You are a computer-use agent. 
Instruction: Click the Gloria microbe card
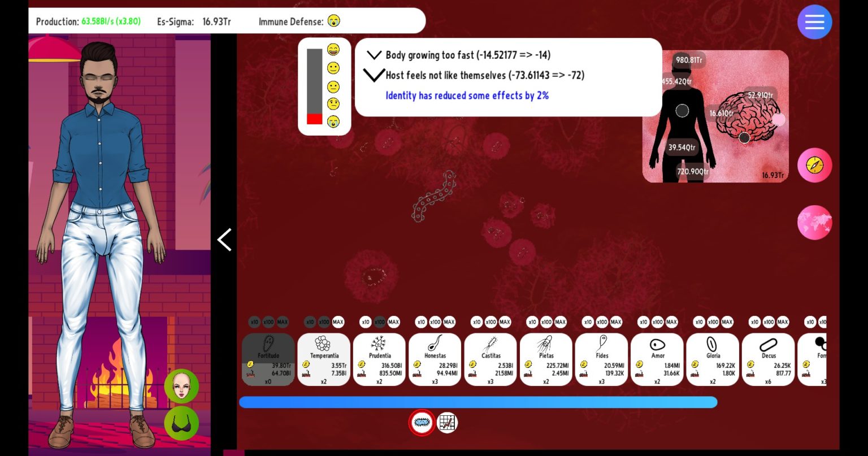pos(713,359)
